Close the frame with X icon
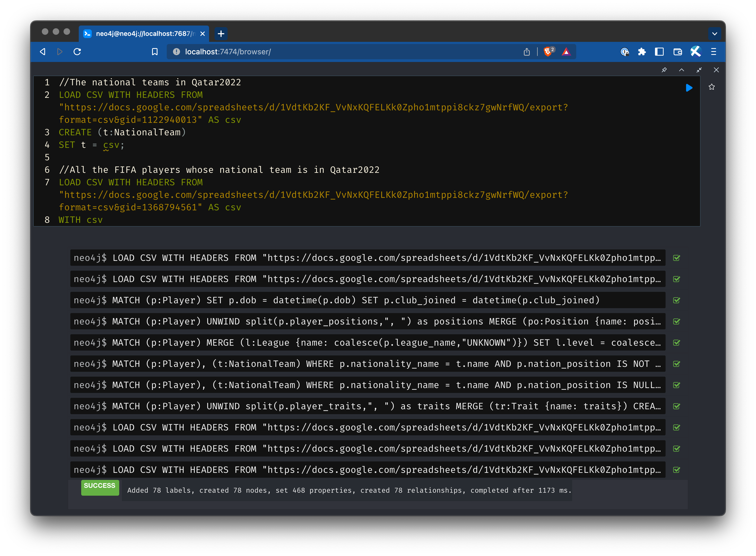756x556 pixels. pos(716,70)
